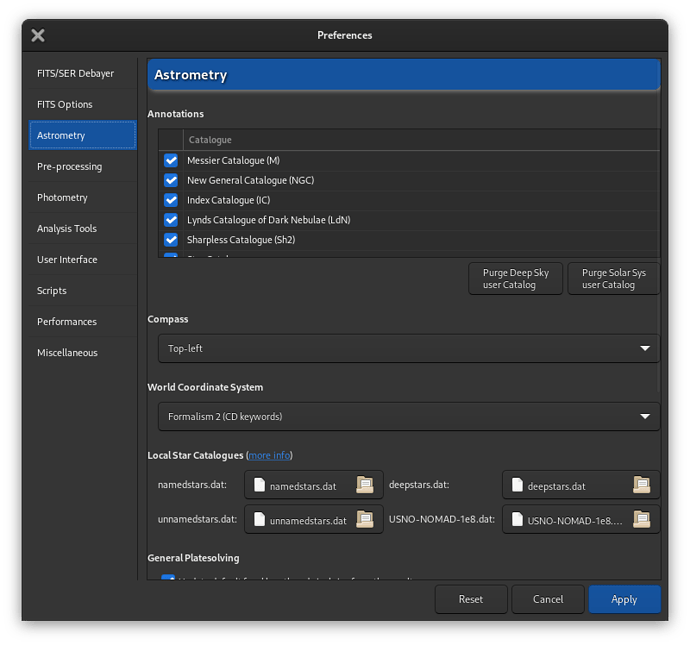The width and height of the screenshot is (690, 645).
Task: Open the more info link
Action: tap(269, 456)
